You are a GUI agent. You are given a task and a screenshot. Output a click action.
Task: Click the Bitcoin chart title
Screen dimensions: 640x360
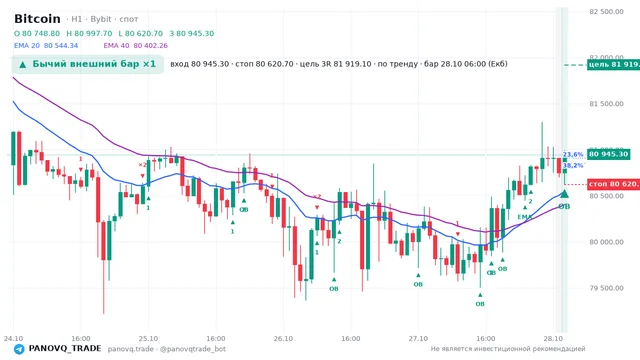point(37,19)
